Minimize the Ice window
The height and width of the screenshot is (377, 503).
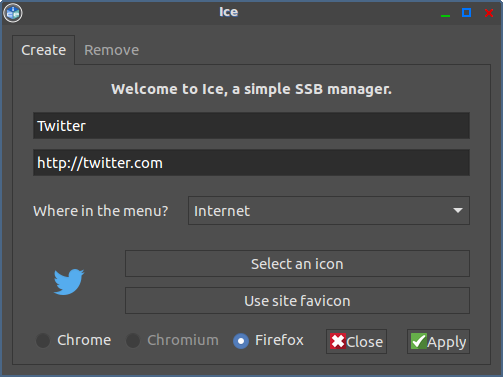pyautogui.click(x=445, y=13)
